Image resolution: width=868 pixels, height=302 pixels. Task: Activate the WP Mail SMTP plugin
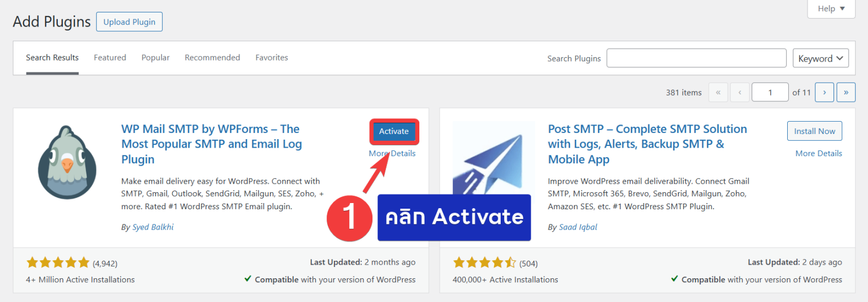tap(394, 131)
